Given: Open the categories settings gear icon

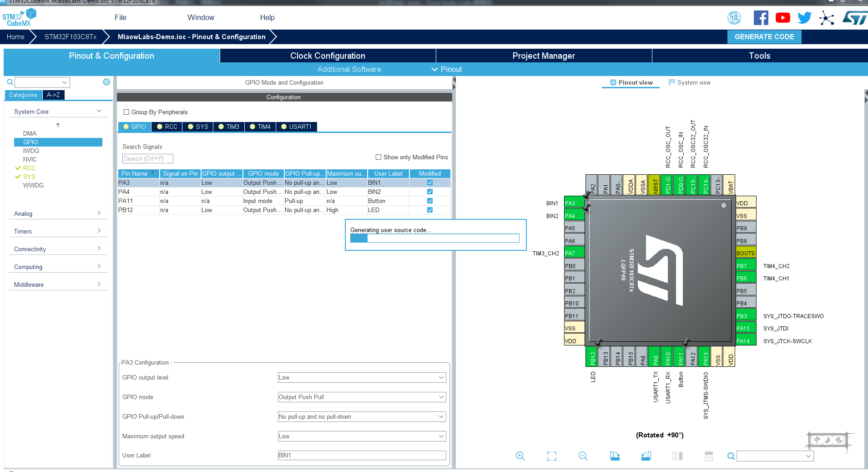Looking at the screenshot, I should [106, 82].
